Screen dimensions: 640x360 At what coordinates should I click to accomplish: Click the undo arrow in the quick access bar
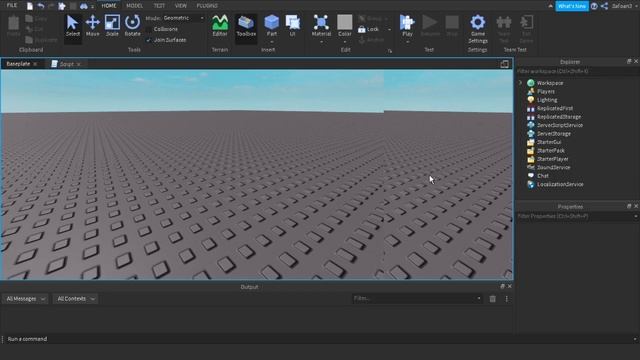coord(41,6)
